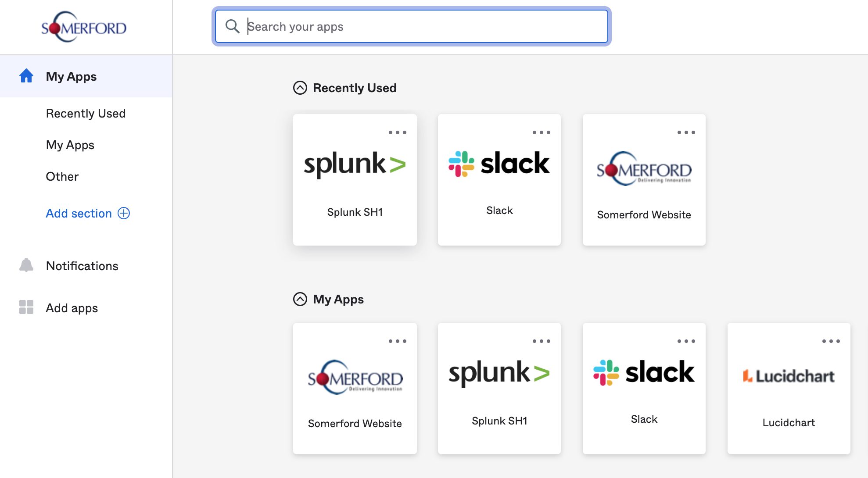Select Other in the sidebar
868x478 pixels.
click(62, 176)
